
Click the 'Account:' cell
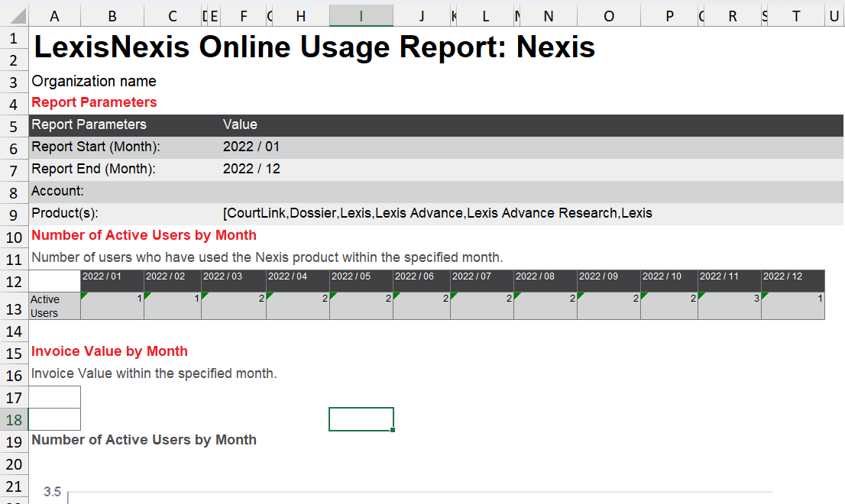57,191
